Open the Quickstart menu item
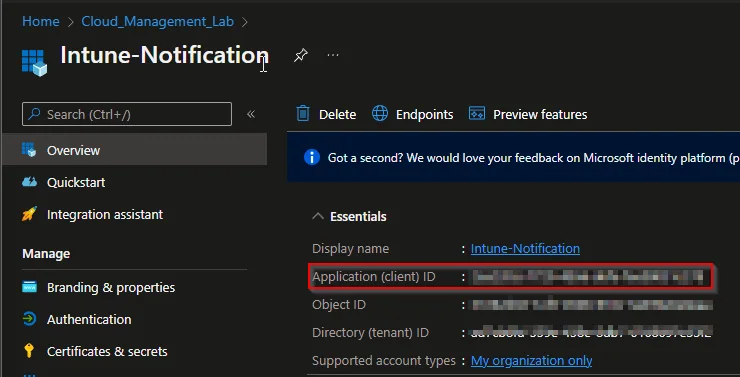The image size is (740, 377). click(76, 182)
